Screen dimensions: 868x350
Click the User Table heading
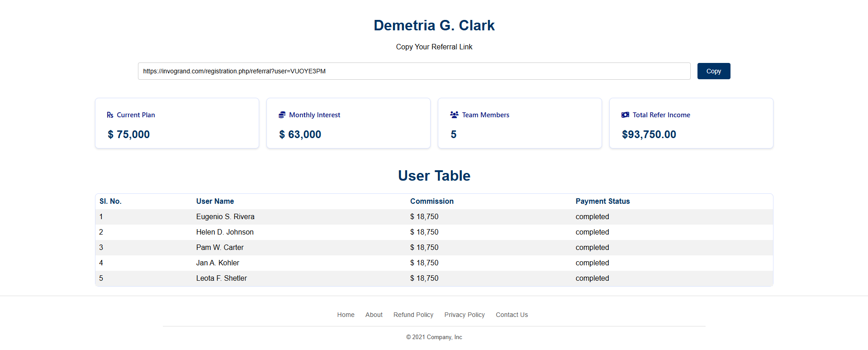point(434,176)
